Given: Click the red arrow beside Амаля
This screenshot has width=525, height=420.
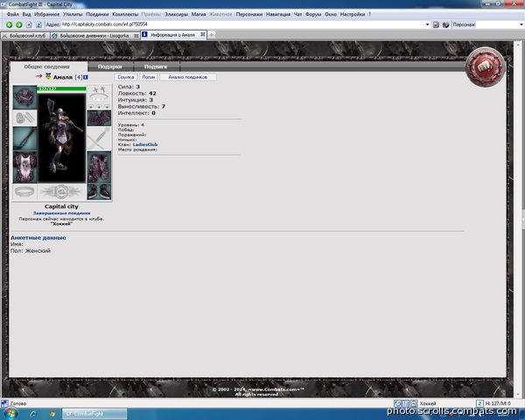Looking at the screenshot, I should click(x=38, y=76).
